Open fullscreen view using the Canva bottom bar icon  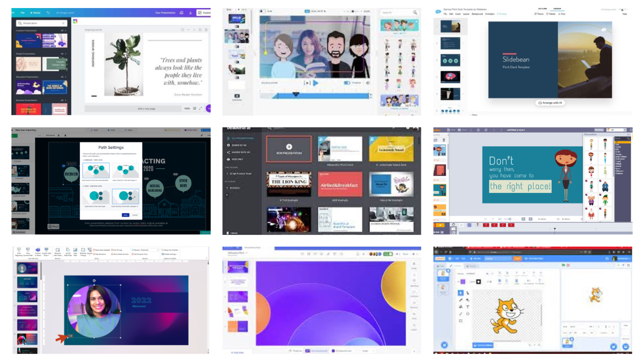point(201,108)
